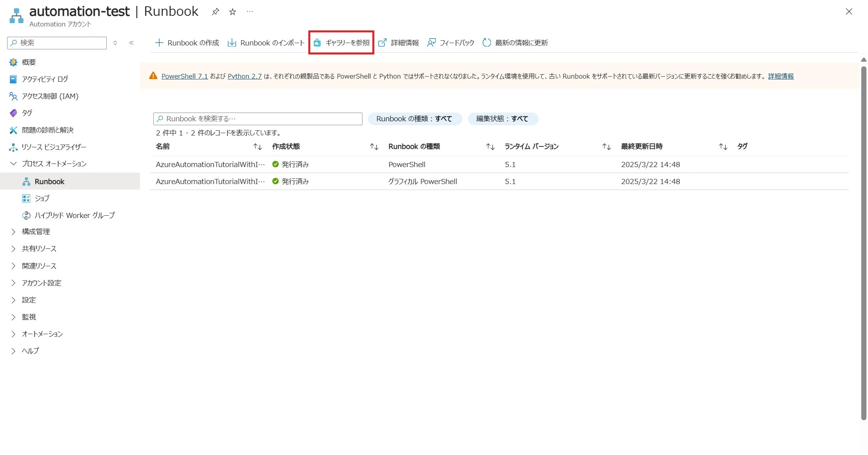Expand the 監視 section
868x455 pixels.
click(x=13, y=317)
